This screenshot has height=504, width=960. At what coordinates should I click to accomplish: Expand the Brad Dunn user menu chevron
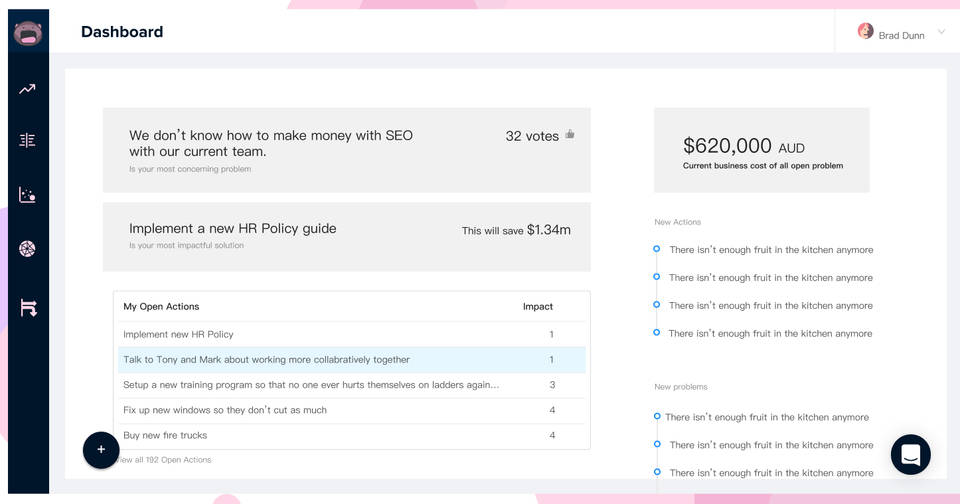941,32
